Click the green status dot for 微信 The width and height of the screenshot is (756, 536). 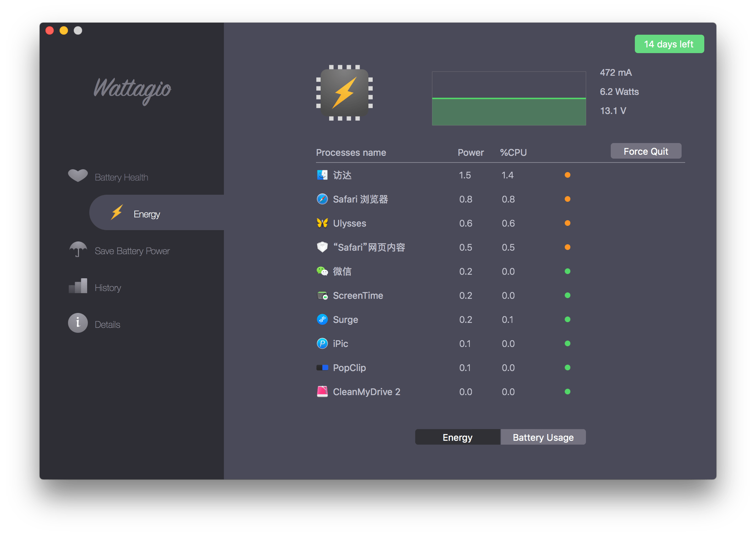coord(568,271)
